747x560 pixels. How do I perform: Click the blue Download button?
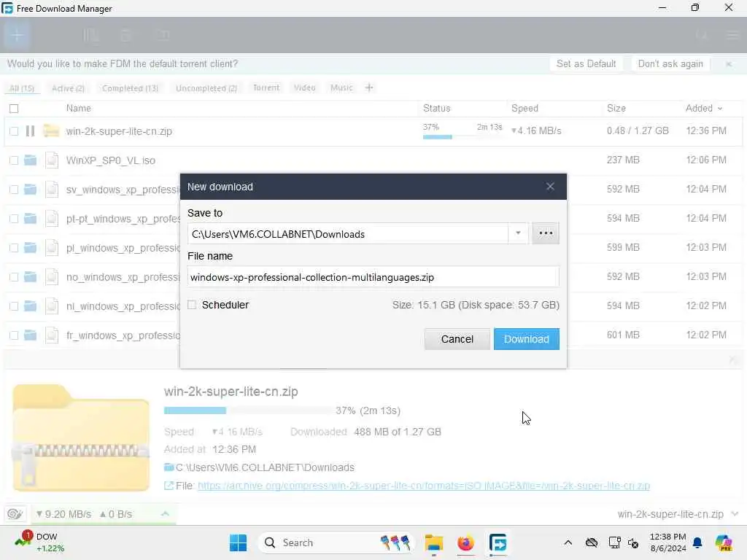coord(527,339)
